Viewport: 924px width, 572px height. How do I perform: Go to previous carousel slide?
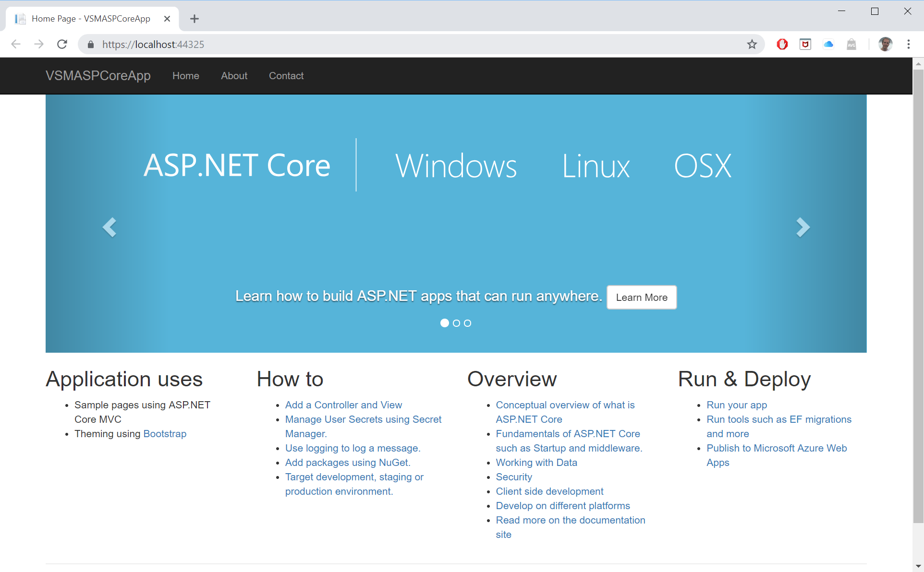click(x=109, y=227)
